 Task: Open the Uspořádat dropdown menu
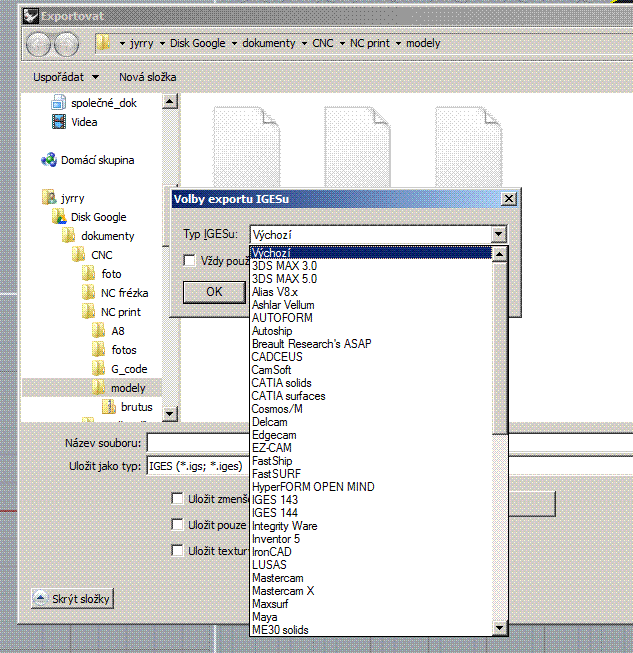click(66, 77)
